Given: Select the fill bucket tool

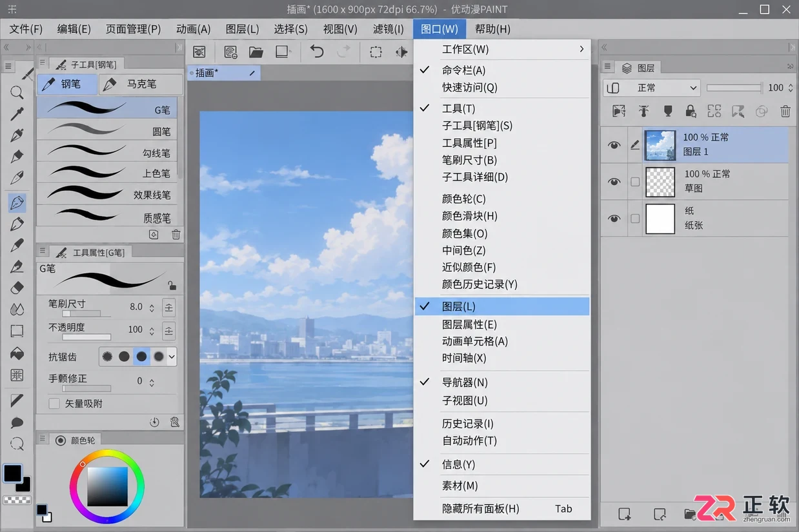Looking at the screenshot, I should (x=17, y=353).
